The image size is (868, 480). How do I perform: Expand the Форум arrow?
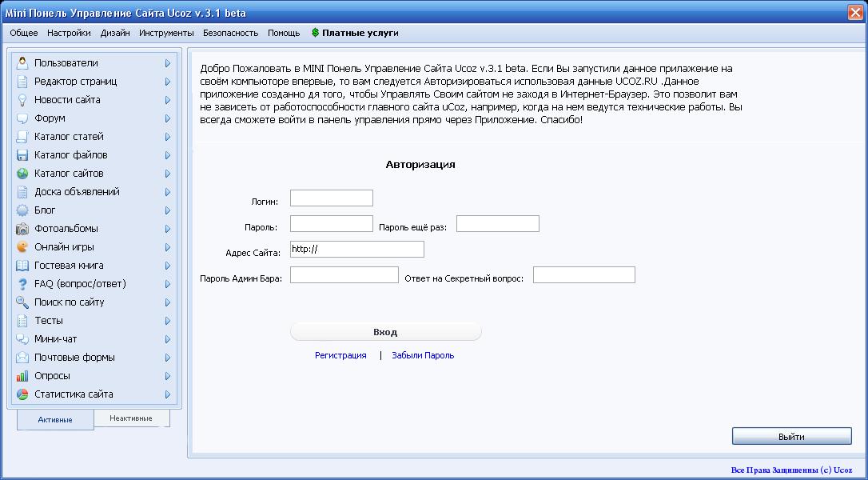click(168, 118)
